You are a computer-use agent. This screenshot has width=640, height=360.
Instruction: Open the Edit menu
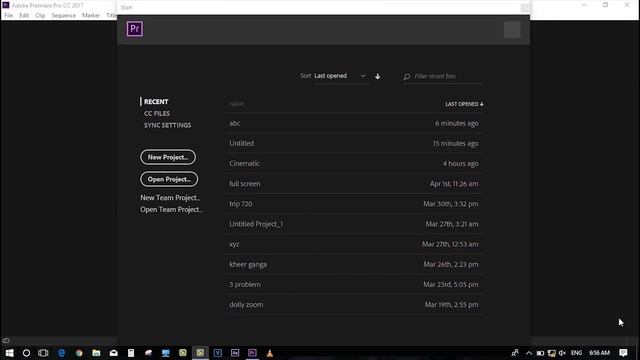[x=24, y=15]
